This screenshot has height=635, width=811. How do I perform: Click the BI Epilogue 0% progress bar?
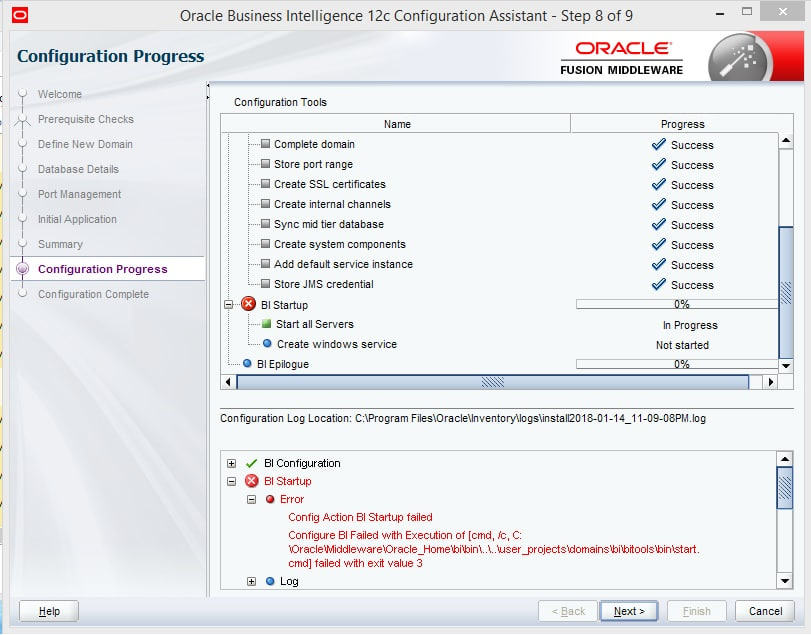[x=677, y=364]
